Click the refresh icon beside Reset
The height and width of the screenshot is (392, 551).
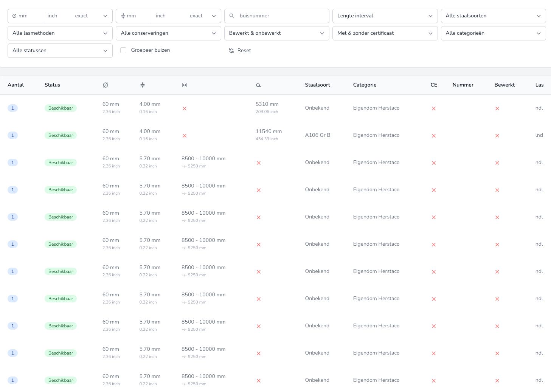[231, 51]
